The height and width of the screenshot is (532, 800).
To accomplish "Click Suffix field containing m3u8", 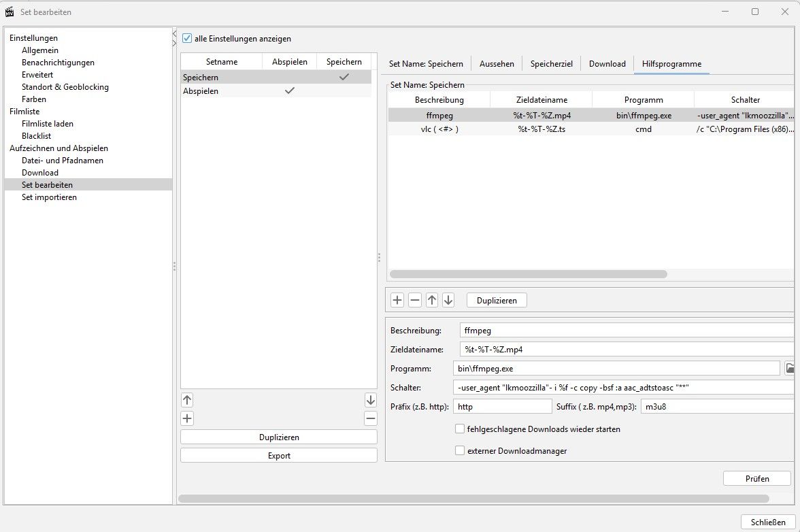I will point(717,407).
